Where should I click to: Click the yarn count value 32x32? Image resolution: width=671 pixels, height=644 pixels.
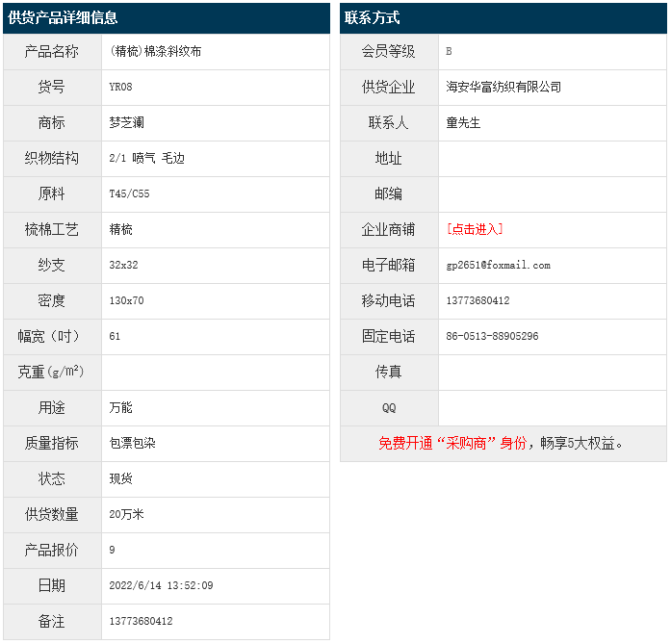pos(124,266)
